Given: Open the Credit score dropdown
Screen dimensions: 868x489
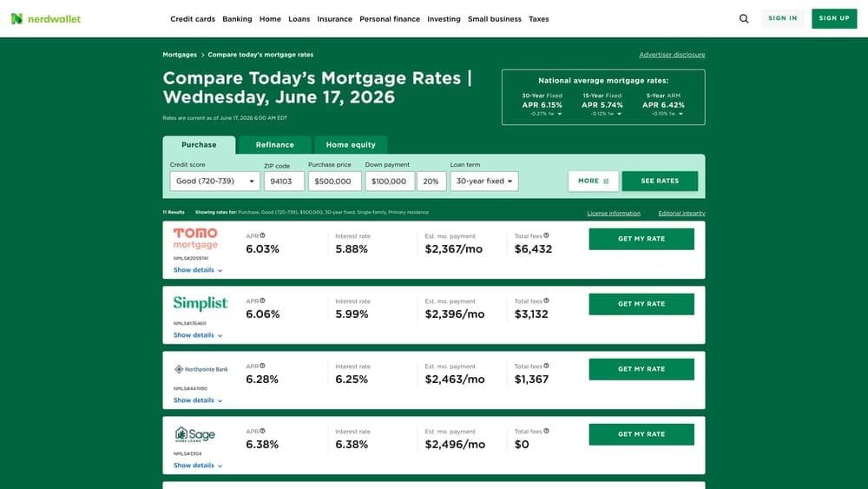Looking at the screenshot, I should [x=214, y=181].
